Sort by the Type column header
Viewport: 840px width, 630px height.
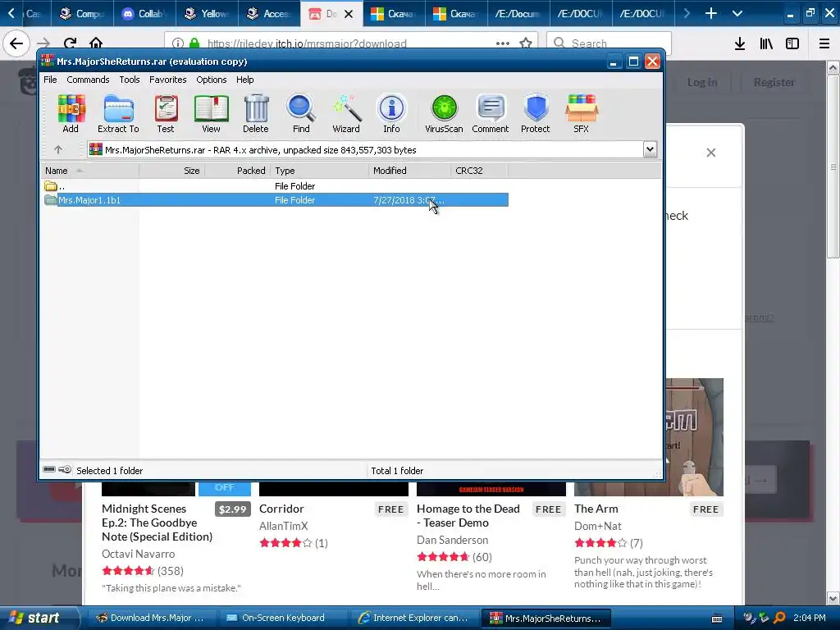pyautogui.click(x=319, y=171)
